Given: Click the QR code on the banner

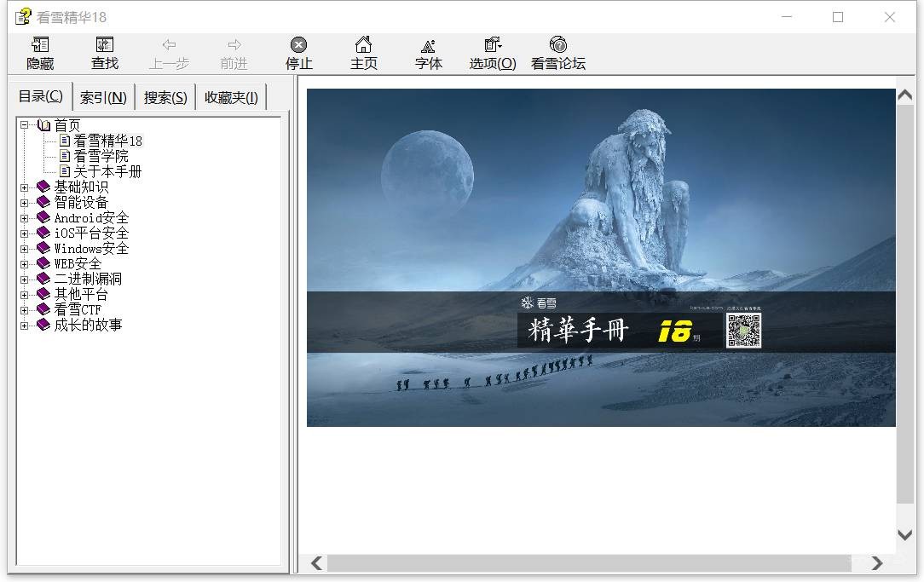Looking at the screenshot, I should (743, 331).
